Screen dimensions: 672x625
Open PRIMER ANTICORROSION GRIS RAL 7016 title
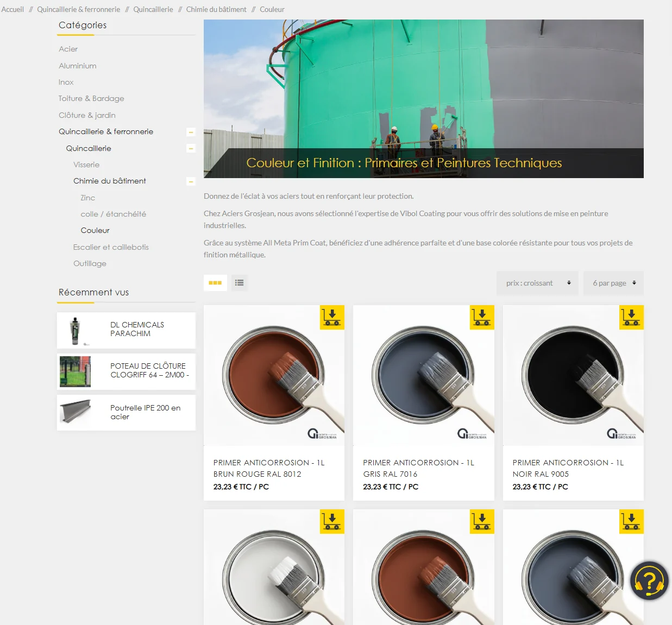click(x=419, y=468)
